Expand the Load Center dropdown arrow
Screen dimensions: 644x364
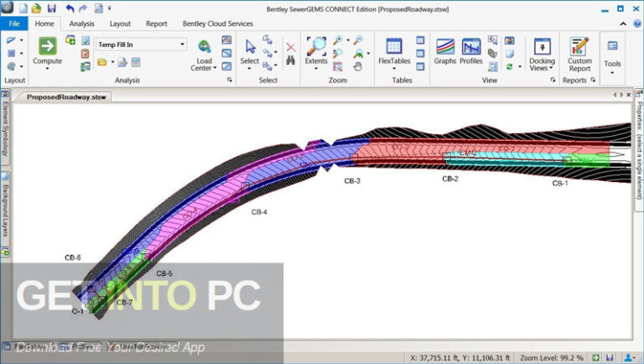point(215,68)
